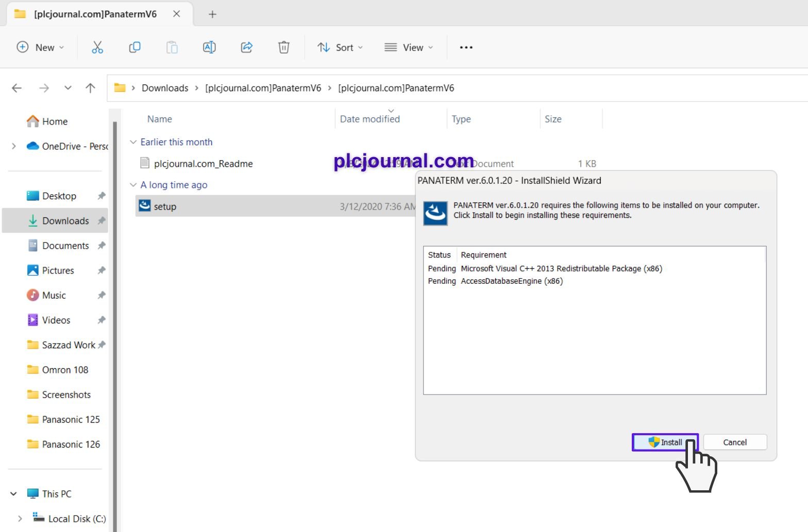Select the plcjournal.com_Readme document icon
Viewport: 808px width, 532px height.
point(145,163)
